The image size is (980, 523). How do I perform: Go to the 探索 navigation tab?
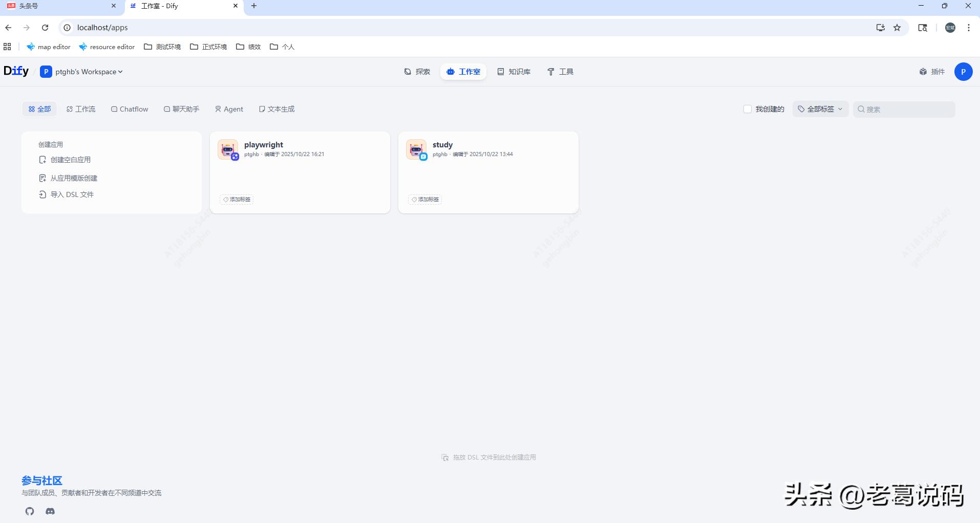(417, 72)
